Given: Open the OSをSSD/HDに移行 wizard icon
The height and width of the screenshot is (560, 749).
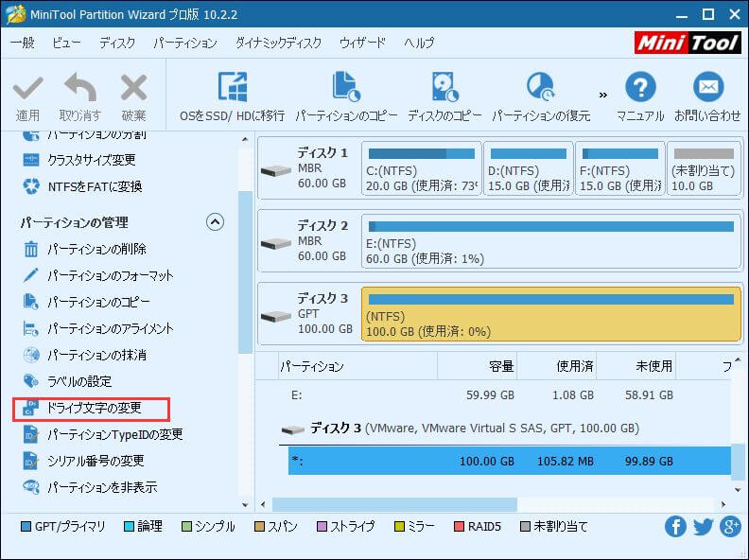Looking at the screenshot, I should 233,87.
